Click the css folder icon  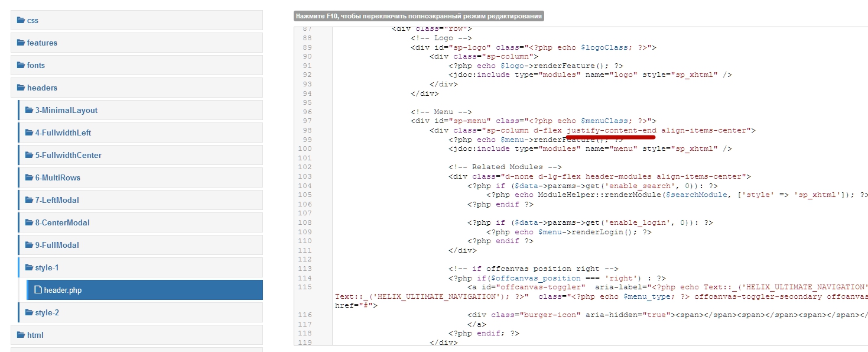click(21, 20)
